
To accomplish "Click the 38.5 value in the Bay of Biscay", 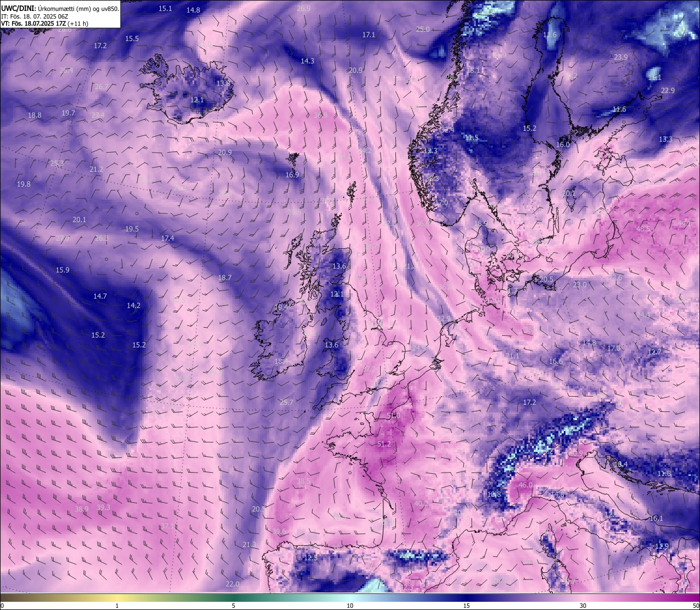I will (304, 481).
